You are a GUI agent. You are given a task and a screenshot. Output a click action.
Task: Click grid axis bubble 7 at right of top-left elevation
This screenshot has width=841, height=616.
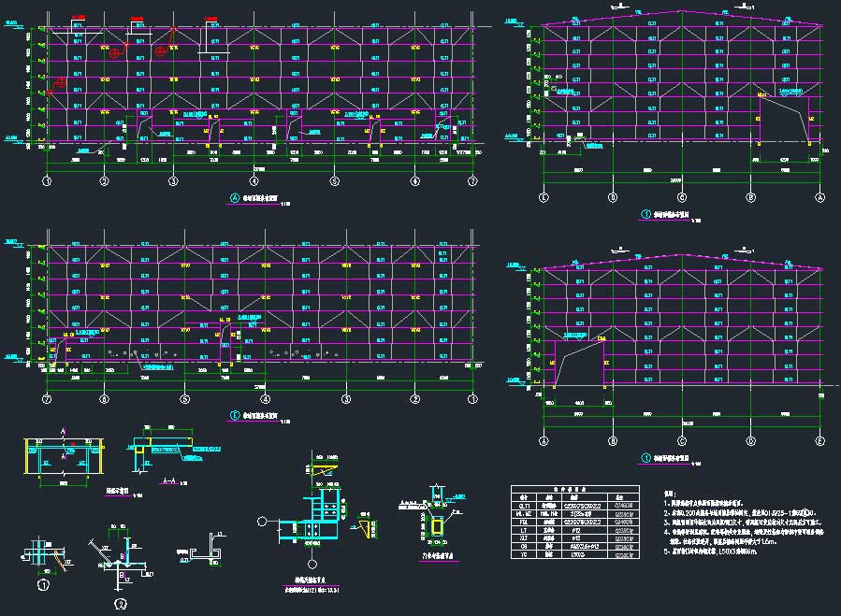click(x=473, y=181)
